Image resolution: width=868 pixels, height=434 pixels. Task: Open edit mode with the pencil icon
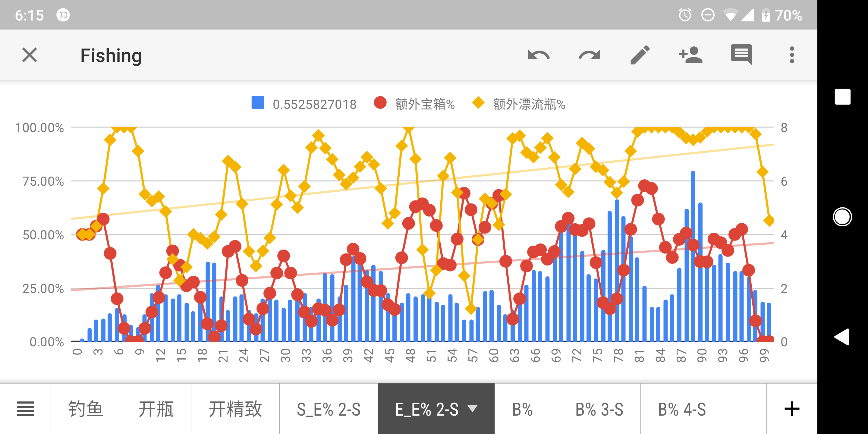click(640, 55)
